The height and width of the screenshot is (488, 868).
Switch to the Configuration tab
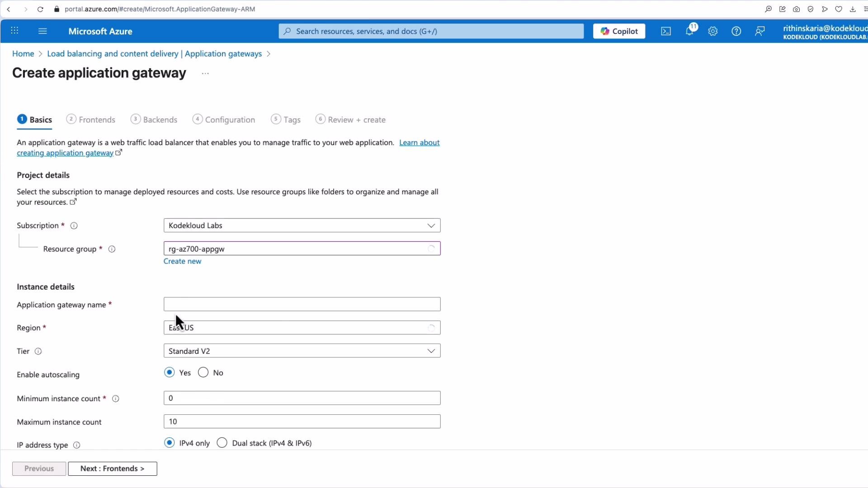click(224, 120)
